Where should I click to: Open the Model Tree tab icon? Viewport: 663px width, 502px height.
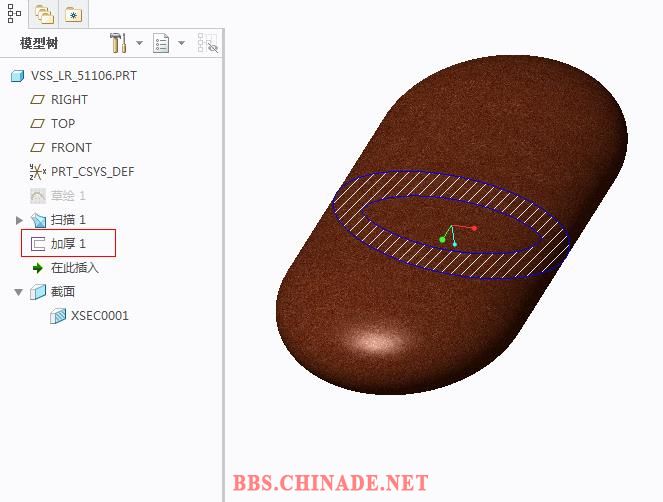[14, 13]
